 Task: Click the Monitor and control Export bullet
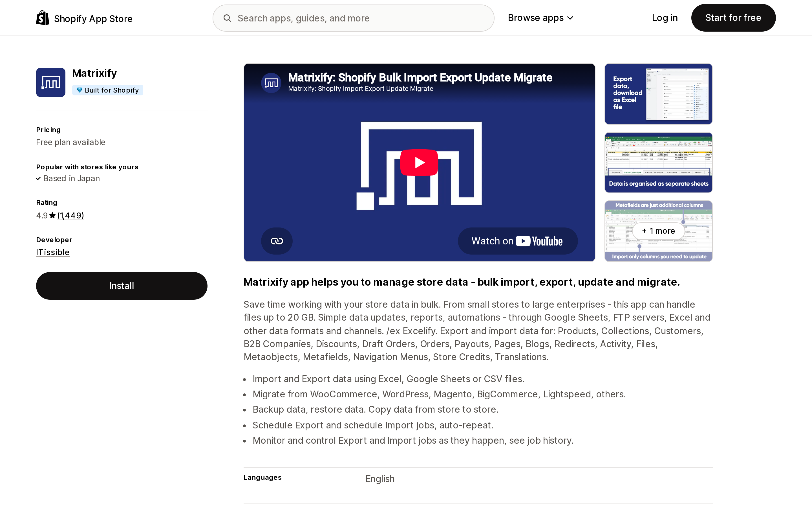tap(413, 441)
